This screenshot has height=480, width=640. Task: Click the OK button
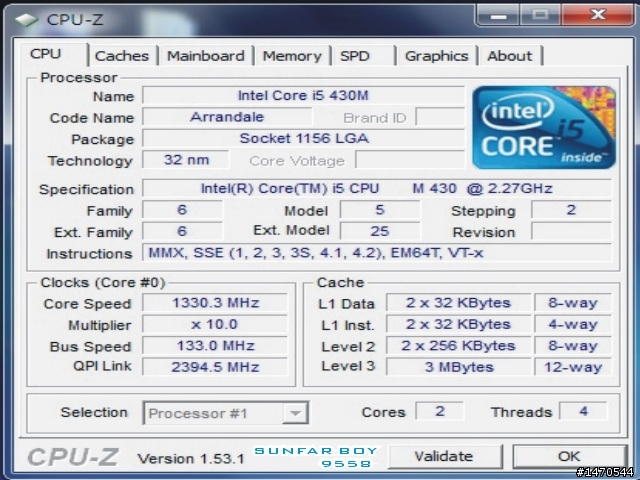tap(569, 456)
